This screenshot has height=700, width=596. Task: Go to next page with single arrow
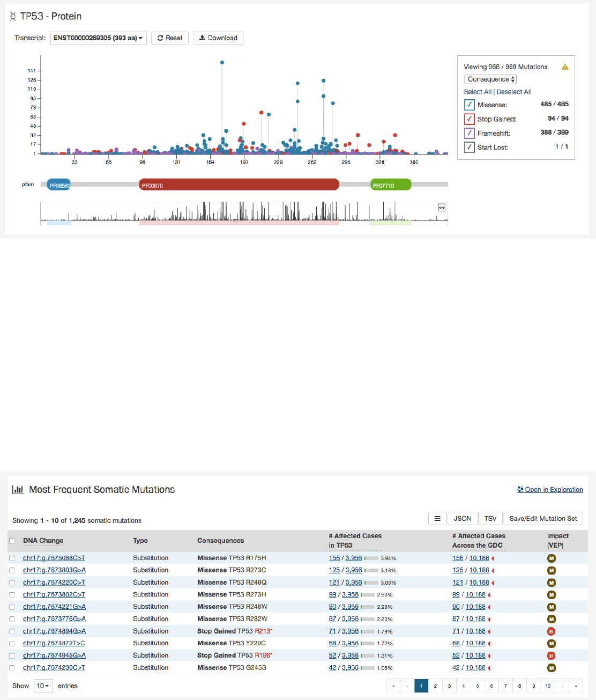(x=562, y=686)
